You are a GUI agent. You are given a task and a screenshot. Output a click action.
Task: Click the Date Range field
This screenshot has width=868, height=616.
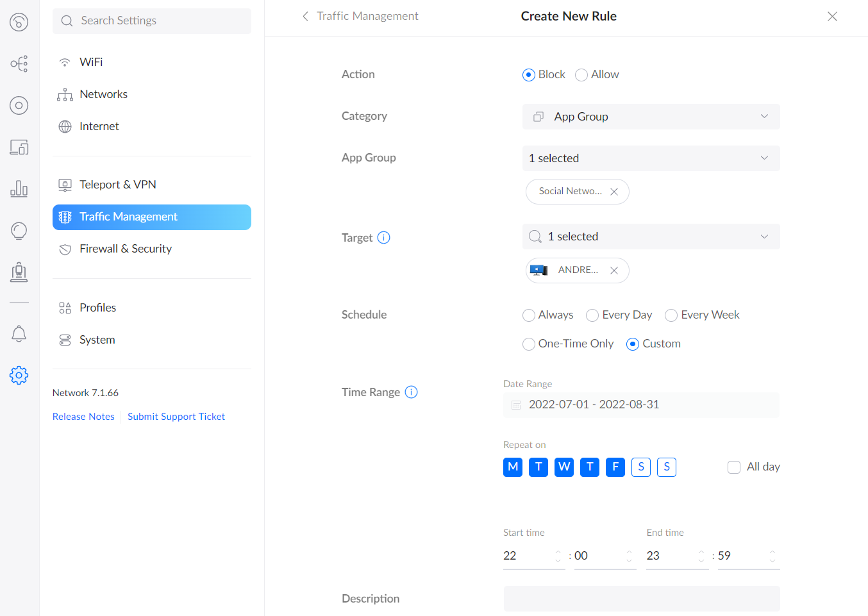tap(641, 405)
